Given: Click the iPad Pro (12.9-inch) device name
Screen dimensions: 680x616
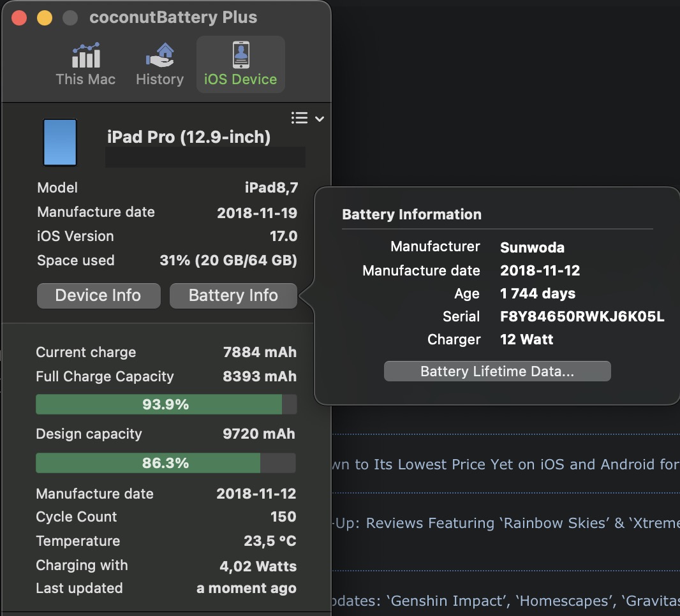Looking at the screenshot, I should tap(189, 136).
